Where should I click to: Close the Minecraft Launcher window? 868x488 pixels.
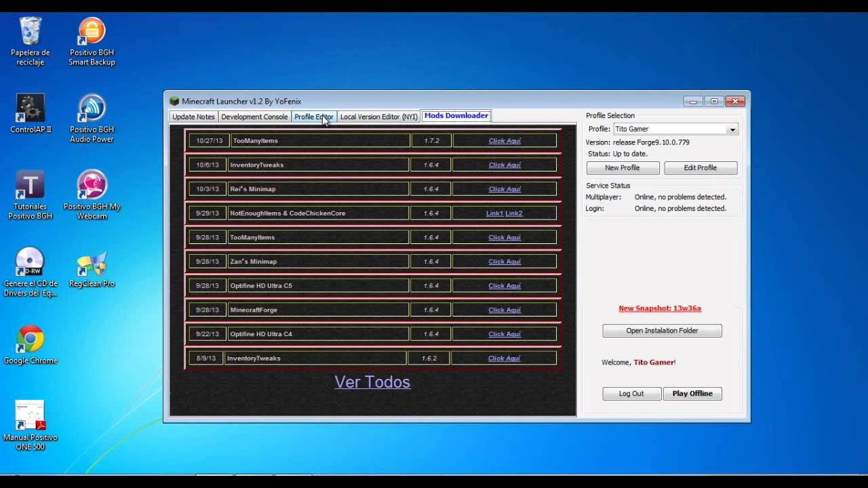[735, 102]
